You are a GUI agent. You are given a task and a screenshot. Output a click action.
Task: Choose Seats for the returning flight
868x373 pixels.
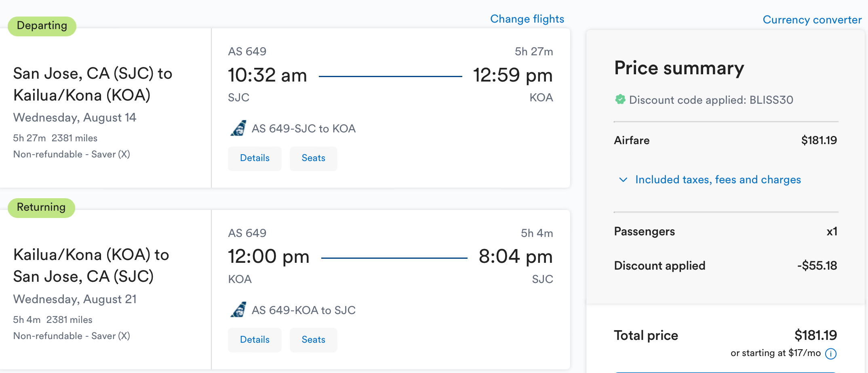click(x=313, y=340)
